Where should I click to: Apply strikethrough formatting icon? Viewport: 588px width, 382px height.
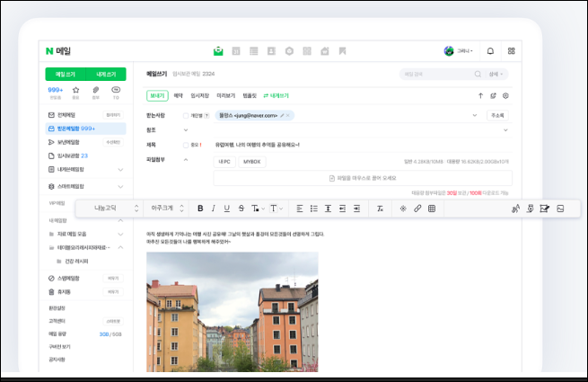241,209
